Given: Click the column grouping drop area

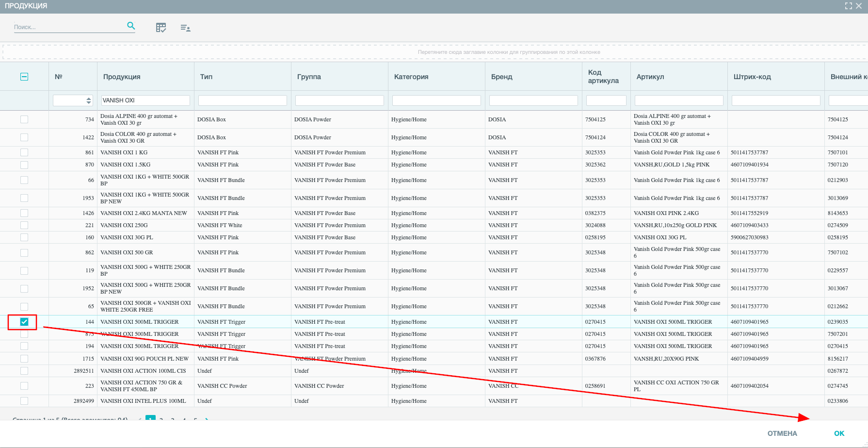Looking at the screenshot, I should (435, 52).
